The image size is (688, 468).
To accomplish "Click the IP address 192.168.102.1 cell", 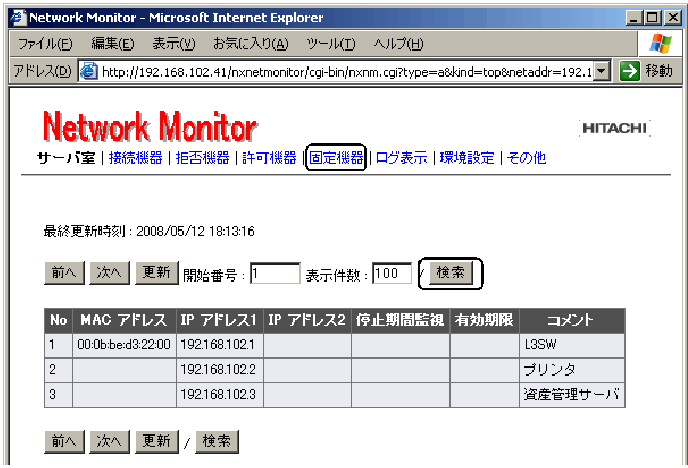I will (220, 345).
